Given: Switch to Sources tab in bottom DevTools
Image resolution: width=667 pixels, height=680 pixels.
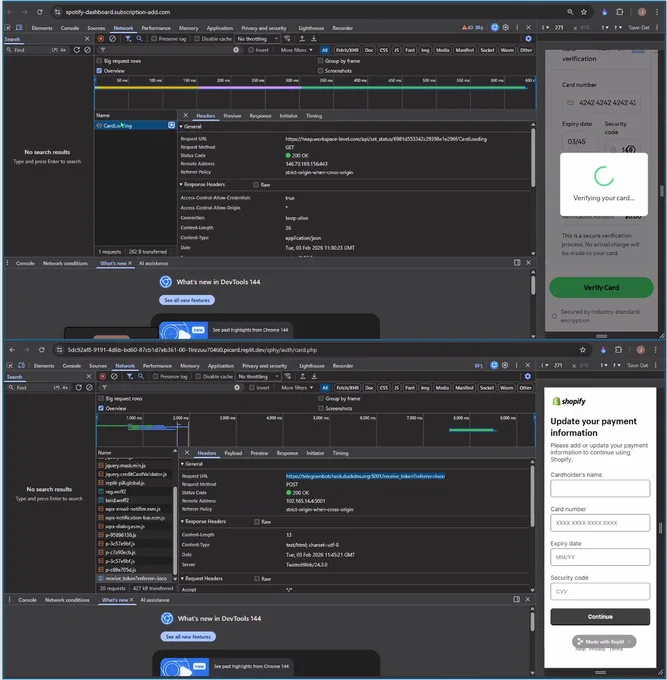Looking at the screenshot, I should (98, 366).
